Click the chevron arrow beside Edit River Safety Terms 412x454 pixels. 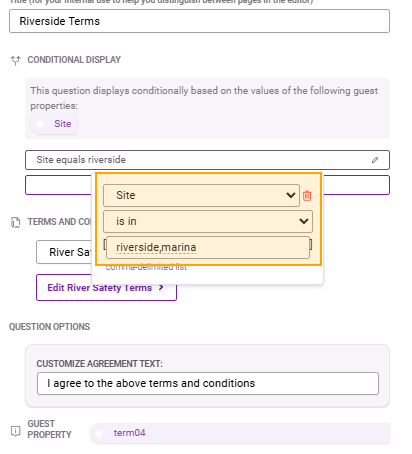click(161, 287)
